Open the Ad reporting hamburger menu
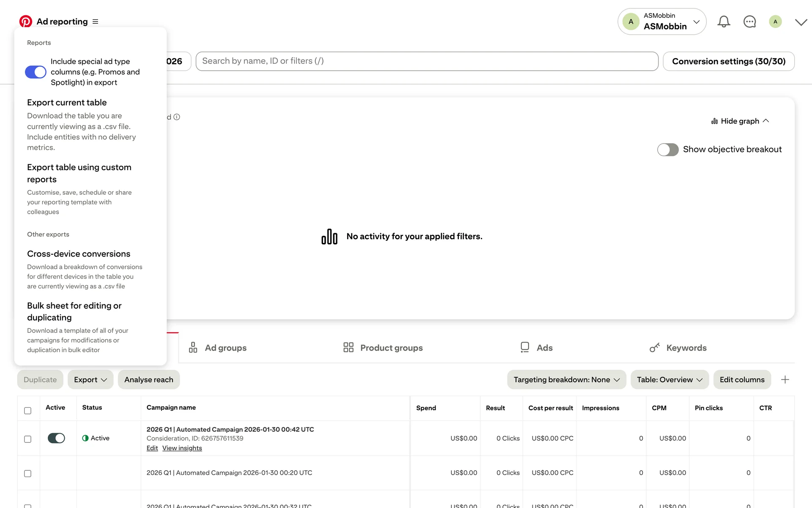 pyautogui.click(x=95, y=22)
